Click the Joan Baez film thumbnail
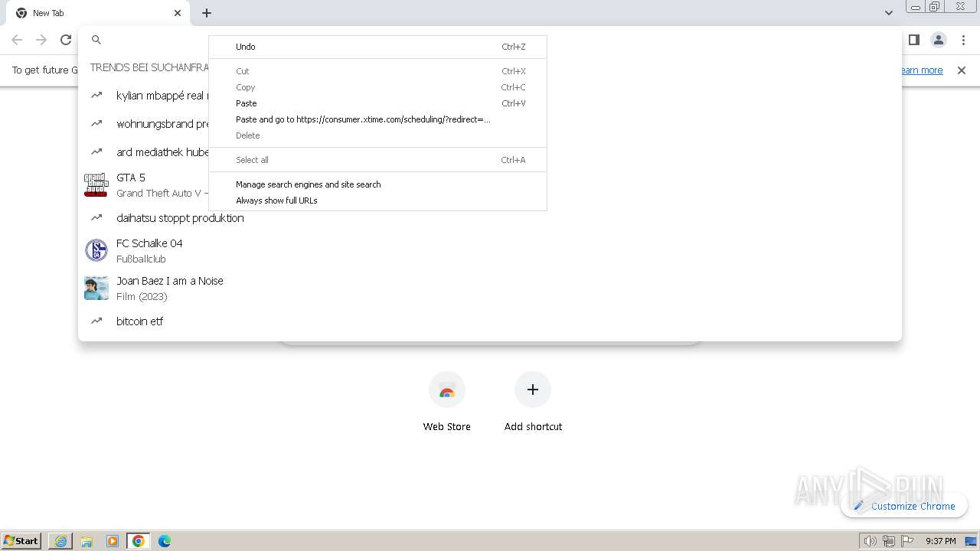Viewport: 980px width, 551px height. click(96, 289)
